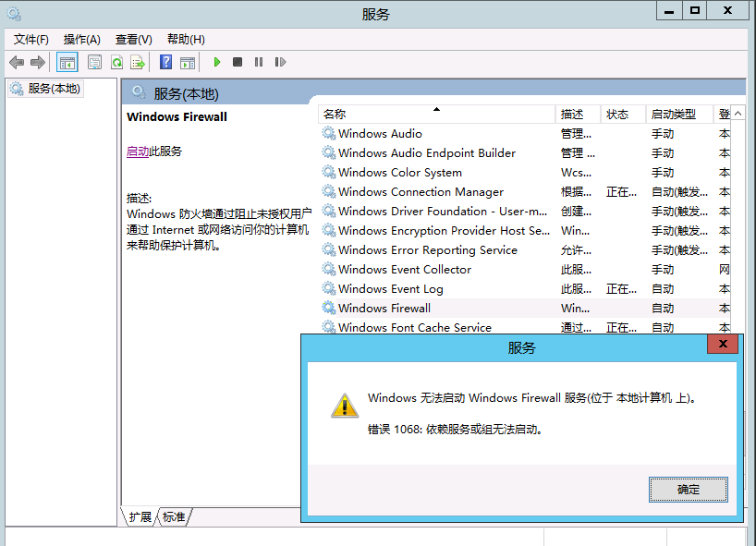Select Windows Driver Foundation - User-m... row

tap(443, 211)
